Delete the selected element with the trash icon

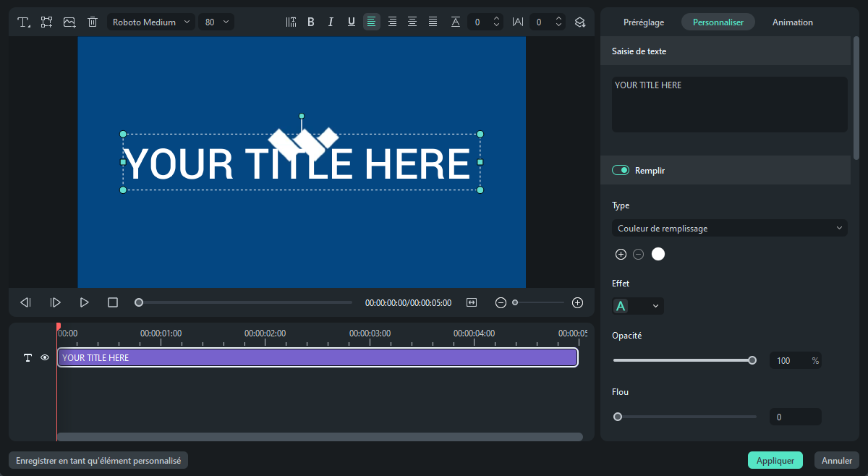93,22
